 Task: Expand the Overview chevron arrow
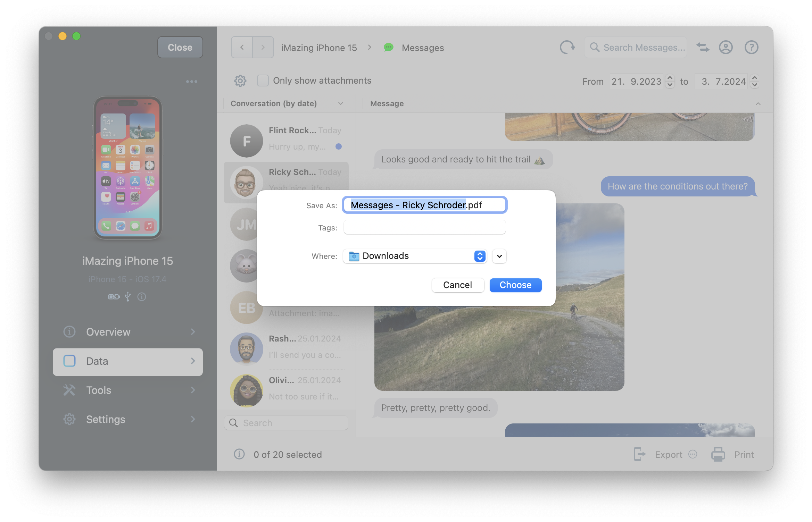click(193, 332)
